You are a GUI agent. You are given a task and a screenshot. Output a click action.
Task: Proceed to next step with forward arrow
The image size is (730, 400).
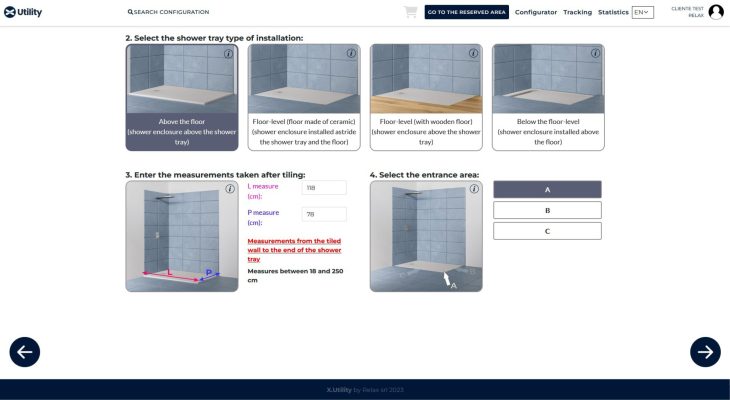tap(705, 352)
